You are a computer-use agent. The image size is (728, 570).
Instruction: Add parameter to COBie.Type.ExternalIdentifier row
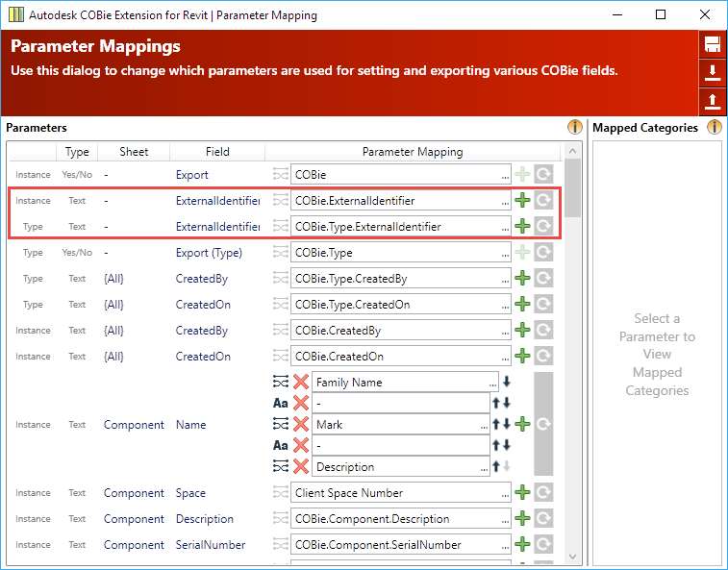(x=522, y=227)
